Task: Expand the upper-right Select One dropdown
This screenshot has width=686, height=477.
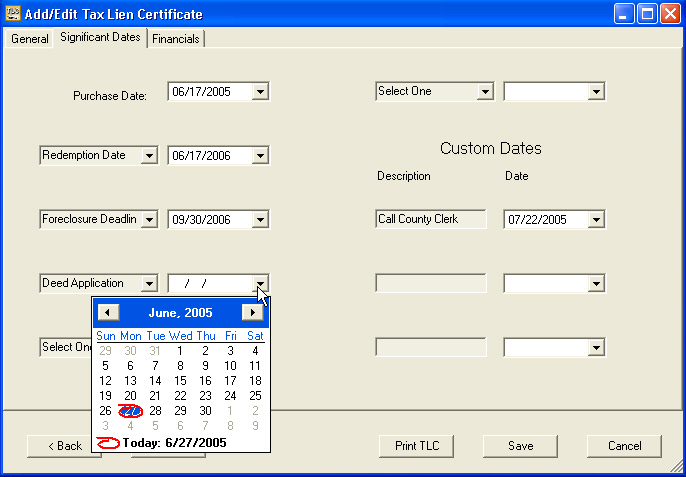Action: tap(485, 92)
